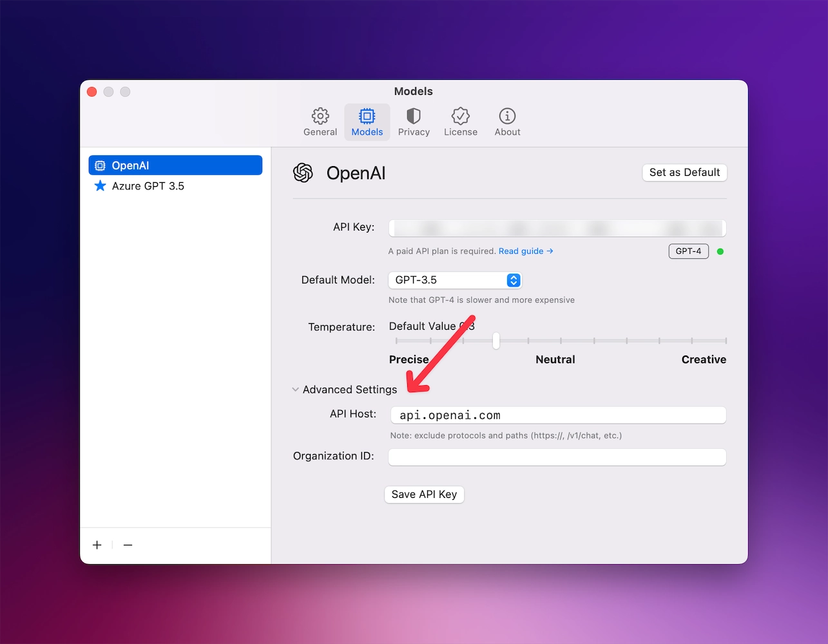Click the OpenAI logo next to the provider name
828x644 pixels.
(x=303, y=173)
